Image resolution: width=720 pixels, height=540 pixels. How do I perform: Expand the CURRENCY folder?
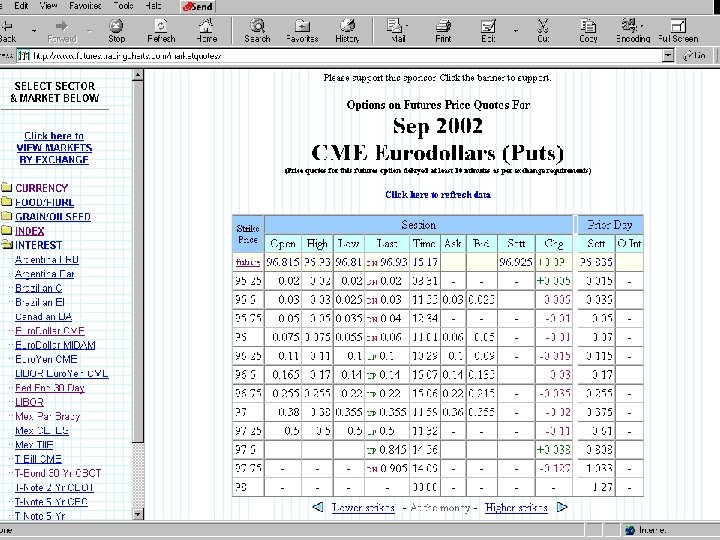point(41,188)
